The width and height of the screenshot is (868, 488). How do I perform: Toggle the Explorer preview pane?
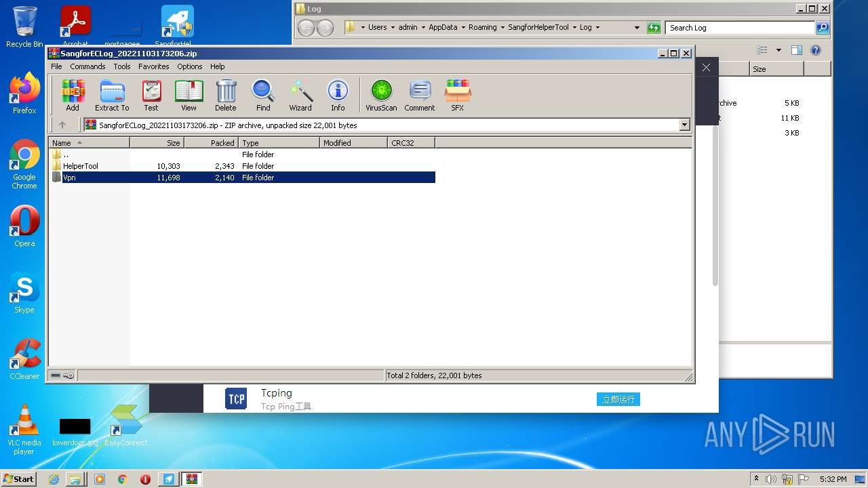(x=797, y=50)
